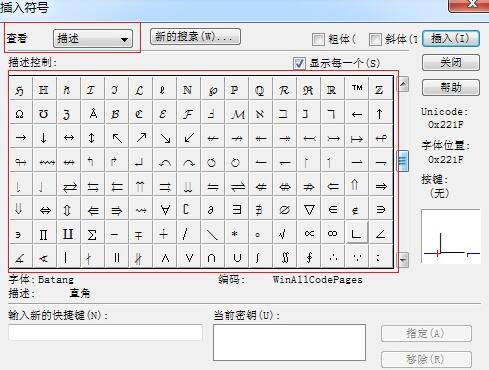489x370 pixels.
Task: Click the symbol grid scrollbar thumb
Action: pos(403,161)
